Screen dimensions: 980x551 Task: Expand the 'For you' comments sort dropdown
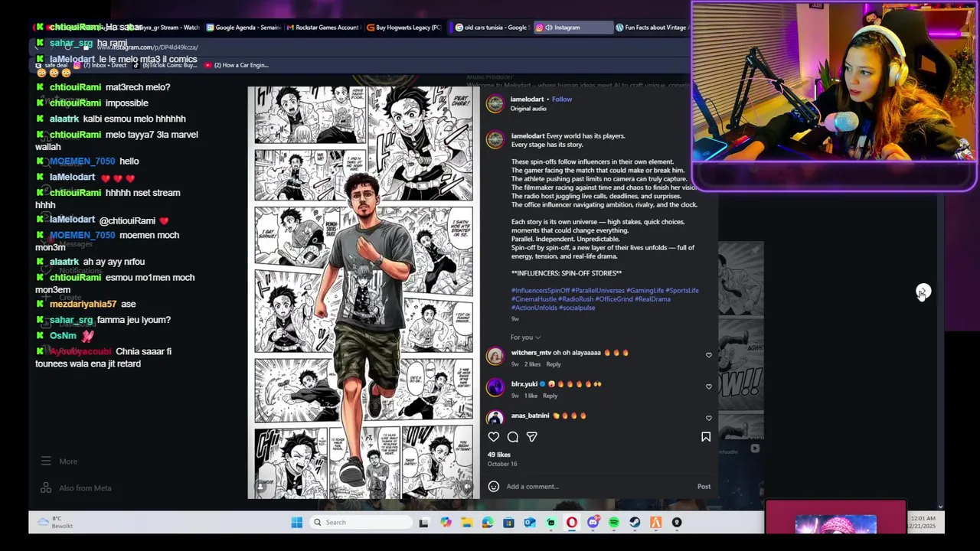[525, 337]
